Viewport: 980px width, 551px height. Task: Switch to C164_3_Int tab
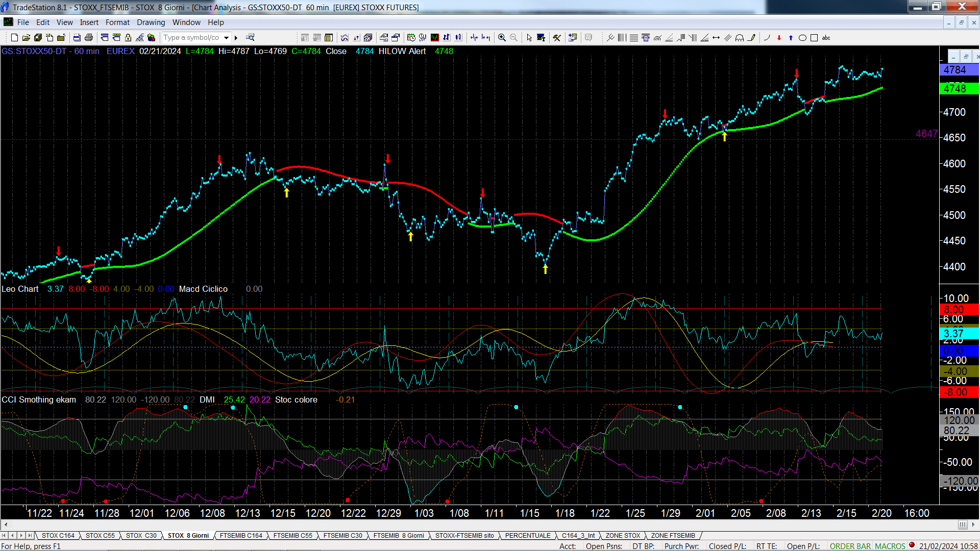[x=578, y=536]
